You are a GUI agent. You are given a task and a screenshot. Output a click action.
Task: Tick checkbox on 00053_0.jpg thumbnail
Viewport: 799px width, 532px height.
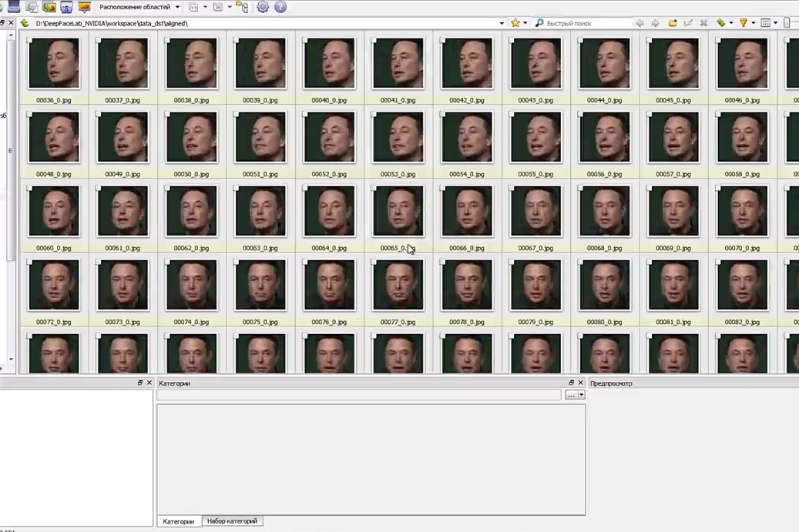(374, 114)
